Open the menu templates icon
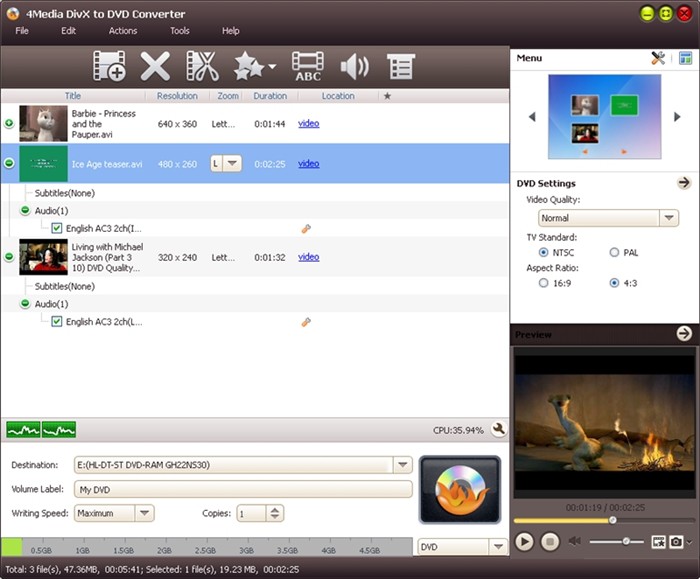Screen dimensions: 700x579 tap(685, 58)
